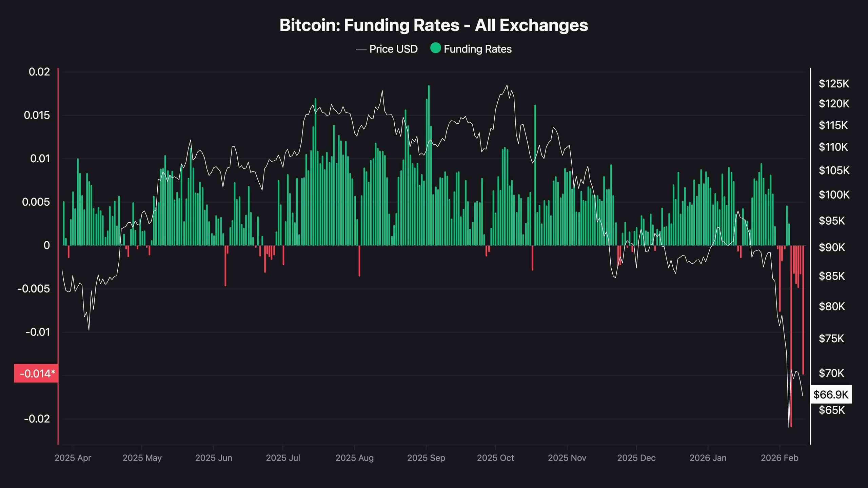Click the -0.02 funding rate axis label
This screenshot has height=488, width=868.
37,419
